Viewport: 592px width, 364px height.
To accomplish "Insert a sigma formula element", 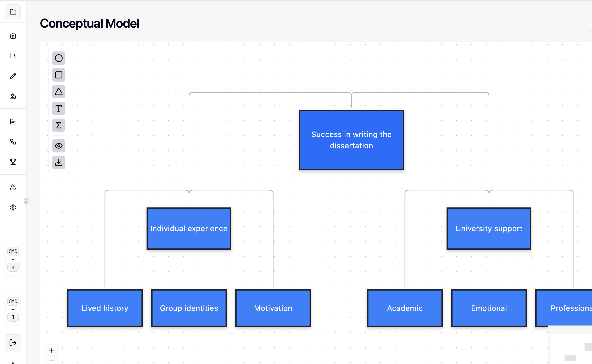I will pyautogui.click(x=59, y=125).
